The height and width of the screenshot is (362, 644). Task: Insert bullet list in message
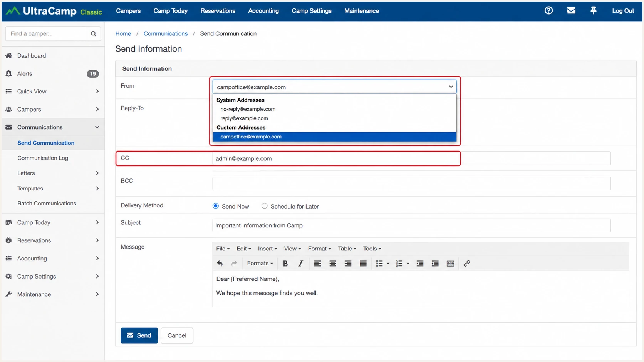click(379, 264)
